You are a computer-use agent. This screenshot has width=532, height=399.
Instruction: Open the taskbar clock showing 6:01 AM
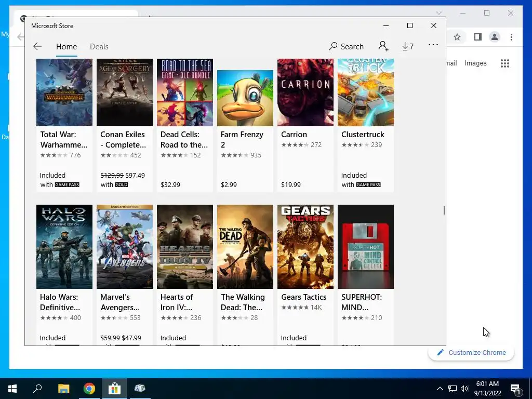pos(487,389)
